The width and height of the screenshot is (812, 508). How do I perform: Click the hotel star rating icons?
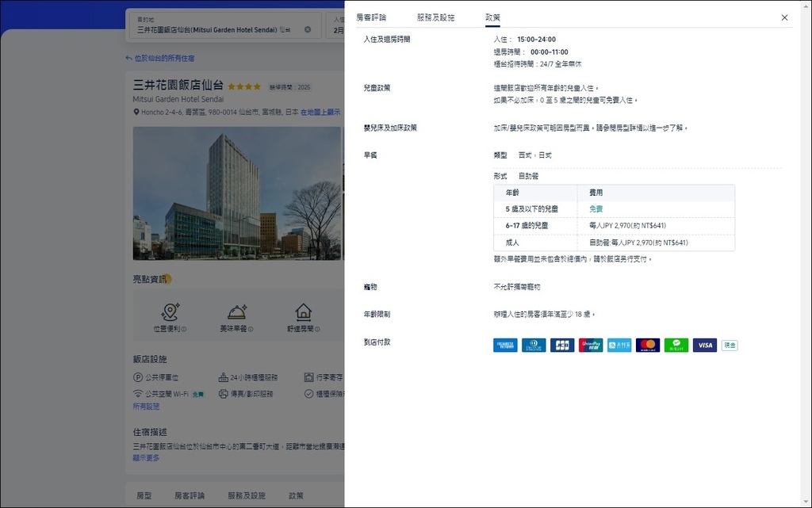pyautogui.click(x=244, y=86)
